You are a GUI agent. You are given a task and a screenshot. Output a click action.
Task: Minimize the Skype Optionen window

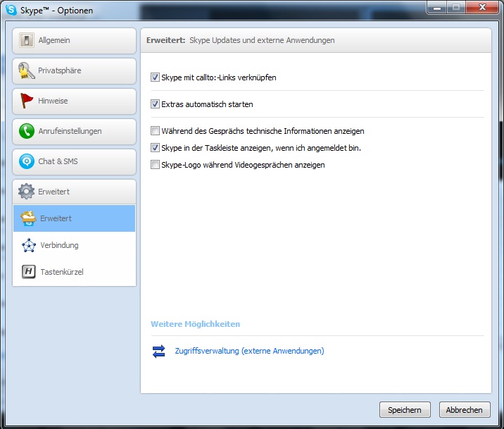437,7
